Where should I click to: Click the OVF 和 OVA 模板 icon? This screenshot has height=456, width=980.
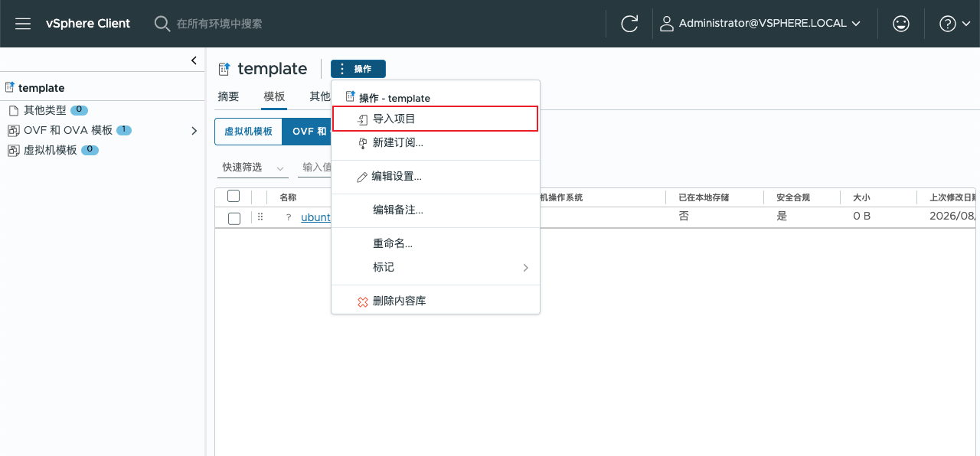[13, 131]
